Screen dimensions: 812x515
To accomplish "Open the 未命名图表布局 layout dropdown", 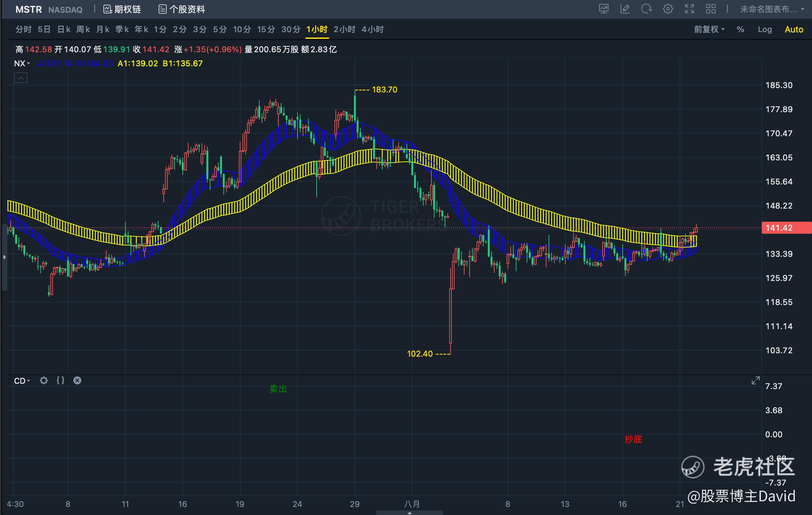I will [x=772, y=9].
